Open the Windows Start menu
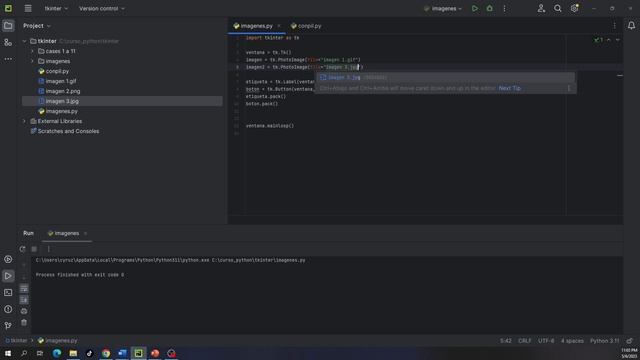The image size is (640, 360). 8,353
